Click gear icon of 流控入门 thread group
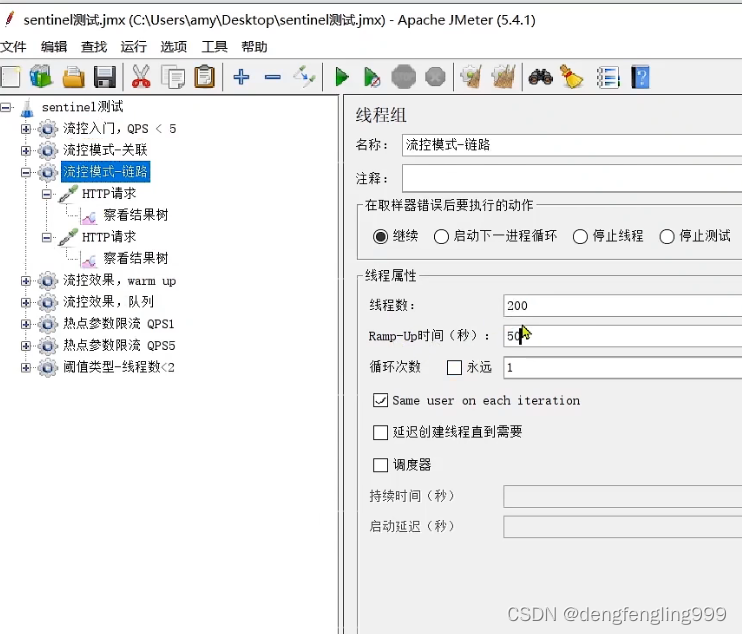The height and width of the screenshot is (634, 742). click(48, 129)
